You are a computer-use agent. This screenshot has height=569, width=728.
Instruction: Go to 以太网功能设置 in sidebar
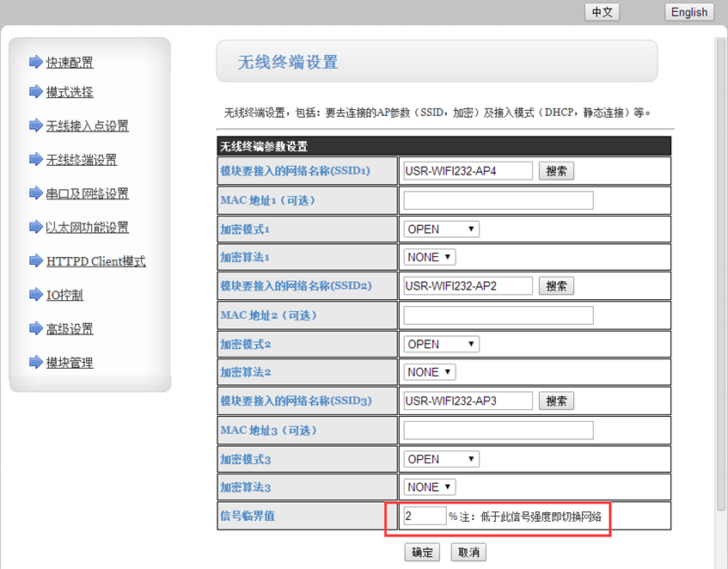pyautogui.click(x=87, y=228)
